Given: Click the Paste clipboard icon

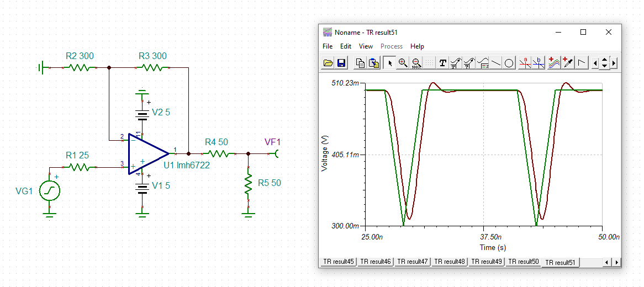Looking at the screenshot, I should 373,63.
